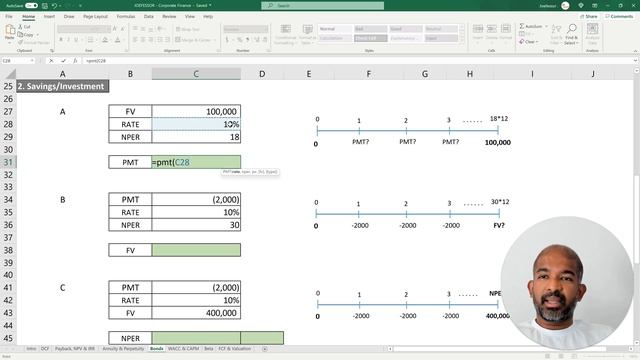Image resolution: width=640 pixels, height=360 pixels.
Task: Open the Annuity & Perpetuity sheet tab
Action: (x=123, y=349)
